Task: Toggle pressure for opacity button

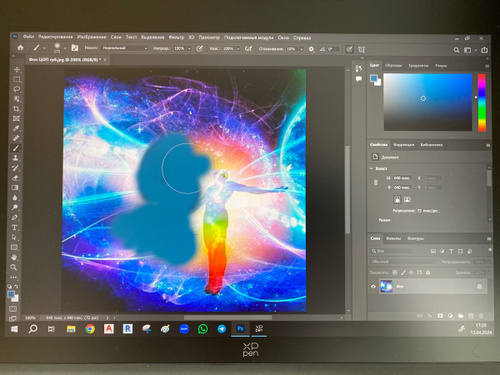Action: 199,49
